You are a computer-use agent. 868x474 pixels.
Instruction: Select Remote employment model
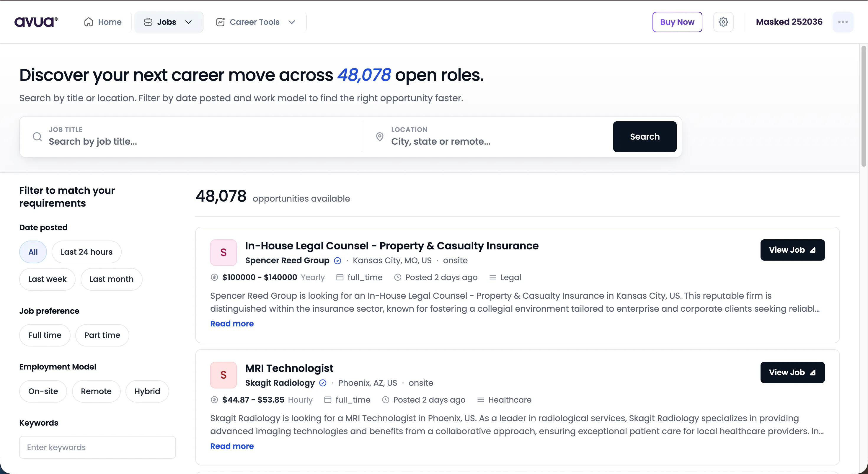(96, 391)
